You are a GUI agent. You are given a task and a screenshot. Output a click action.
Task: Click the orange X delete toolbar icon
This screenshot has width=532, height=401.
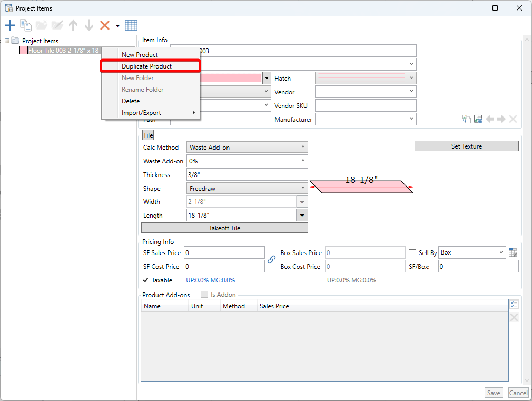click(x=105, y=25)
